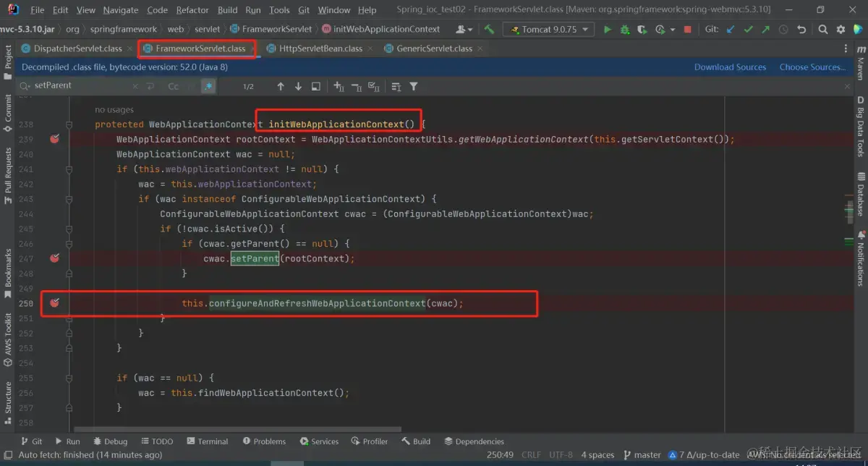868x466 pixels.
Task: Open the Refactor menu
Action: tap(192, 10)
